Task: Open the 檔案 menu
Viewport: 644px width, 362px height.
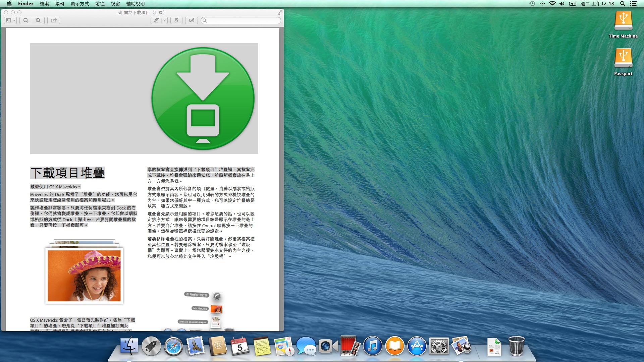Action: tap(44, 4)
